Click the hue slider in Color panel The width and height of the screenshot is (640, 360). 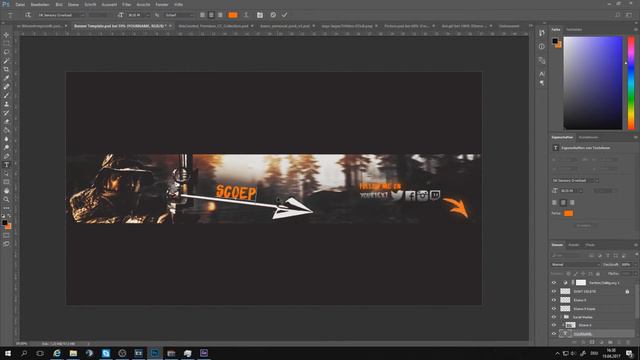pos(631,83)
